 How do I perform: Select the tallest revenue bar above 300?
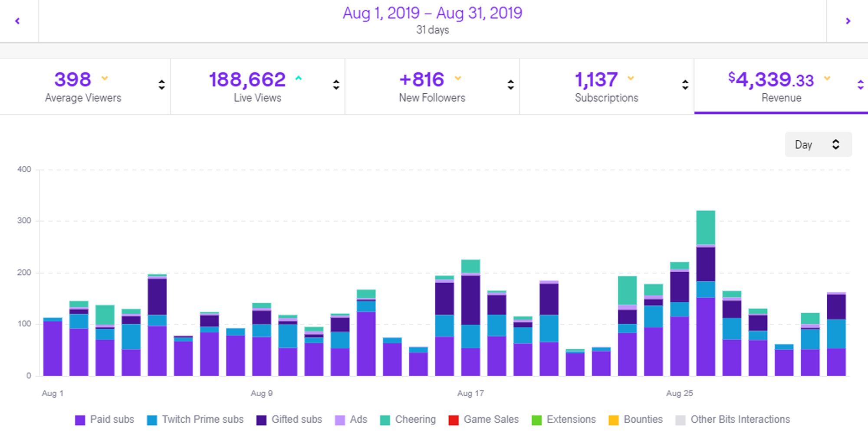point(706,293)
